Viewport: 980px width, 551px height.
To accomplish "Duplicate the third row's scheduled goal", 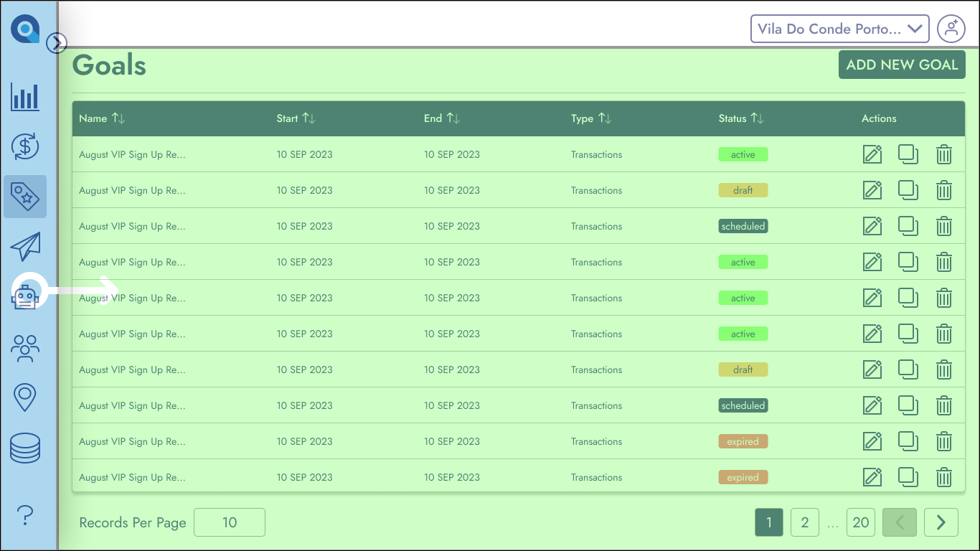I will tap(908, 226).
